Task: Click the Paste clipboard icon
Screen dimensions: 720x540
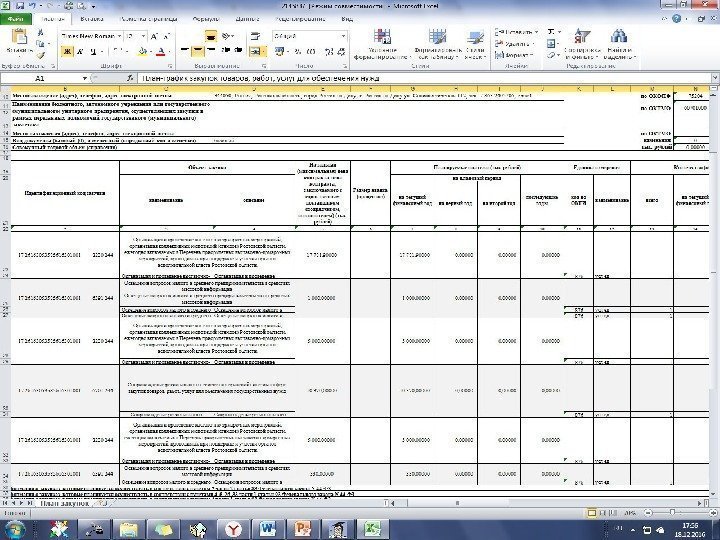Action: point(18,37)
